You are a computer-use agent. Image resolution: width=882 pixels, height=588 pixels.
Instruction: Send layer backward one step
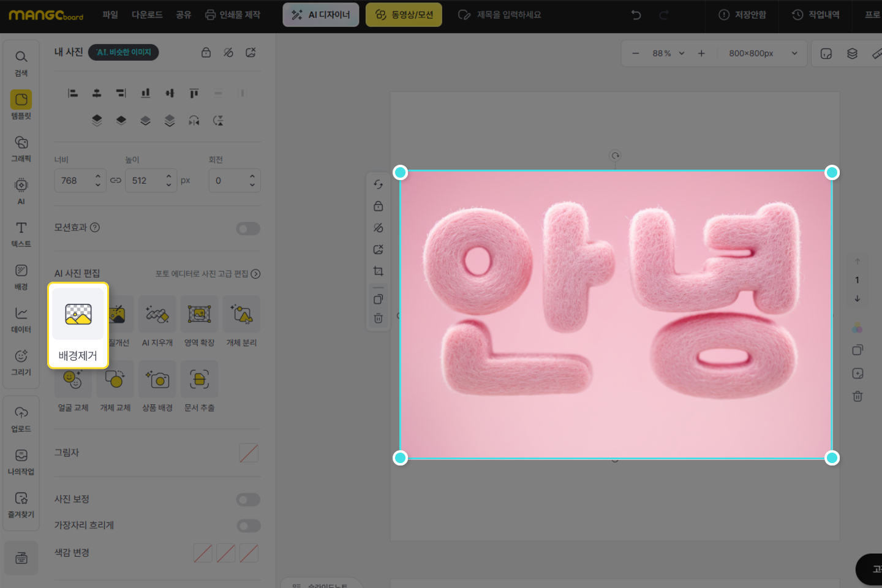[145, 121]
